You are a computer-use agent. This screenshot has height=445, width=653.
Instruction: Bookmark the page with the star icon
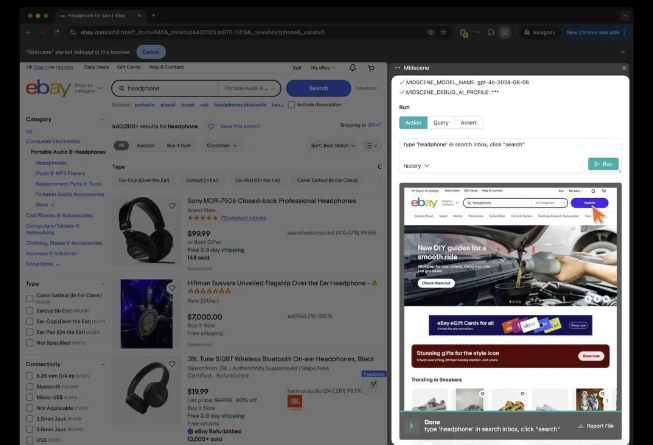[x=444, y=32]
